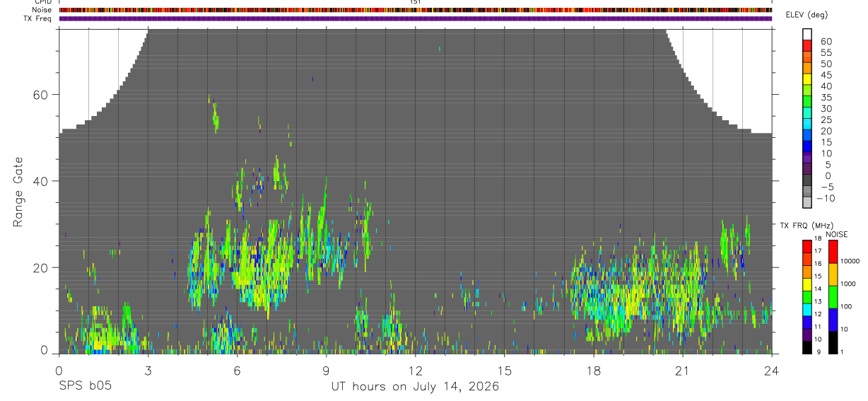Select the UT hours on July 14, 2026 title
Image resolution: width=868 pixels, height=401 pixels.
coord(415,386)
